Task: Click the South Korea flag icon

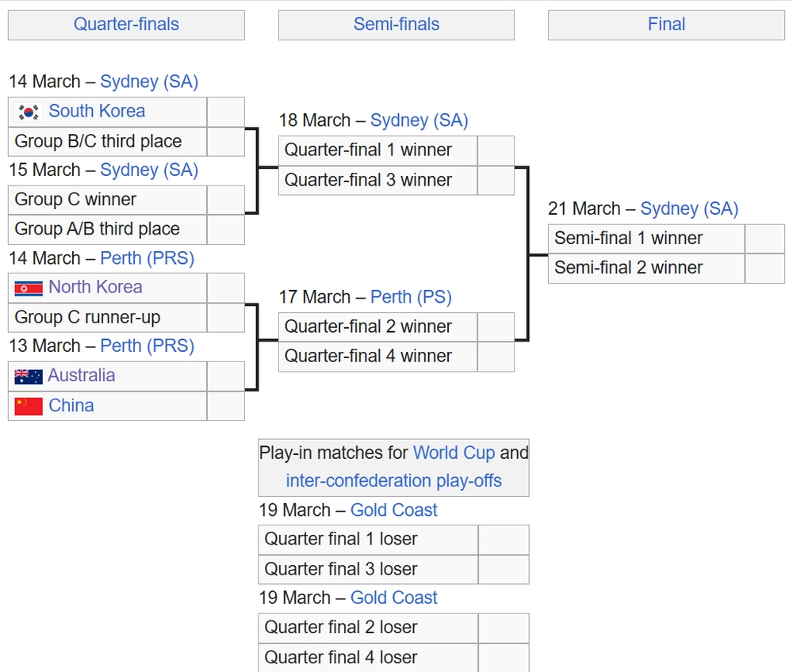Action: (x=29, y=112)
